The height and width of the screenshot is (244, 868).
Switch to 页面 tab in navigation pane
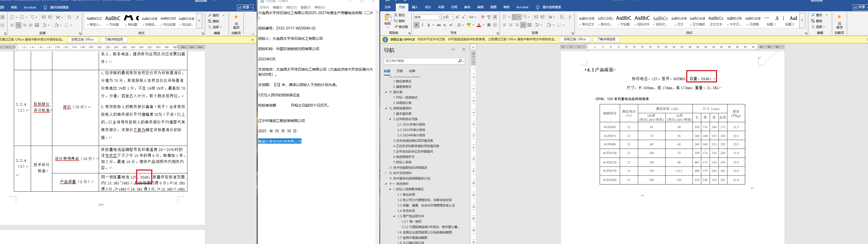[x=400, y=71]
